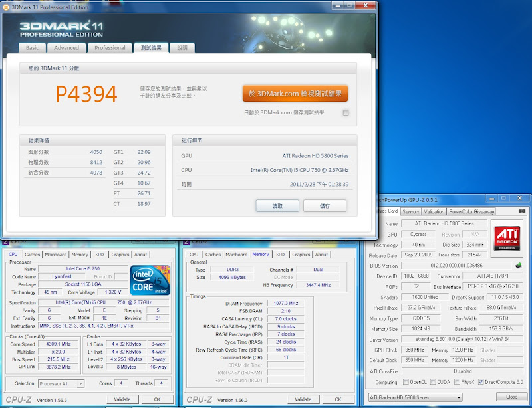Click Validate in the processor CPU-Z window
Screen dimensions: 532x408
point(122,399)
